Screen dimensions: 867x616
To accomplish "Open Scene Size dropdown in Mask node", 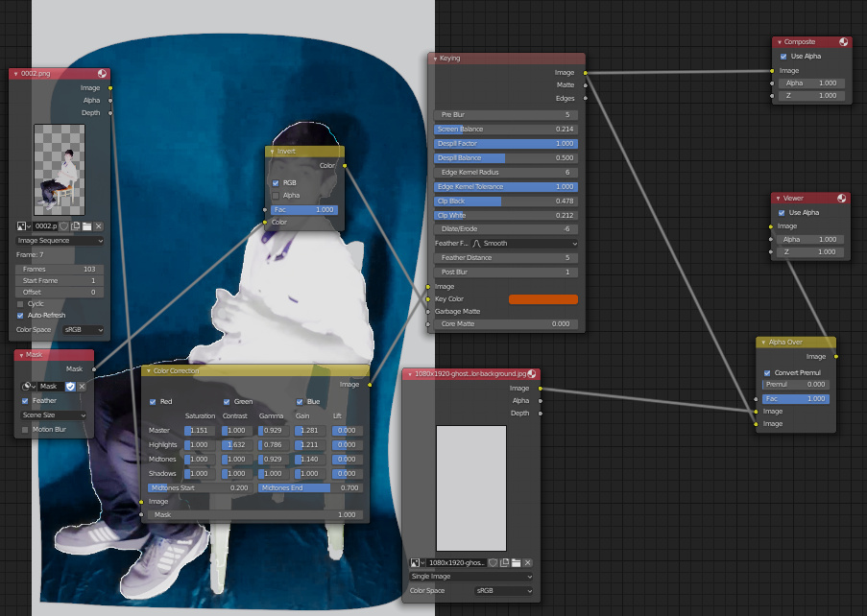I will pos(54,415).
